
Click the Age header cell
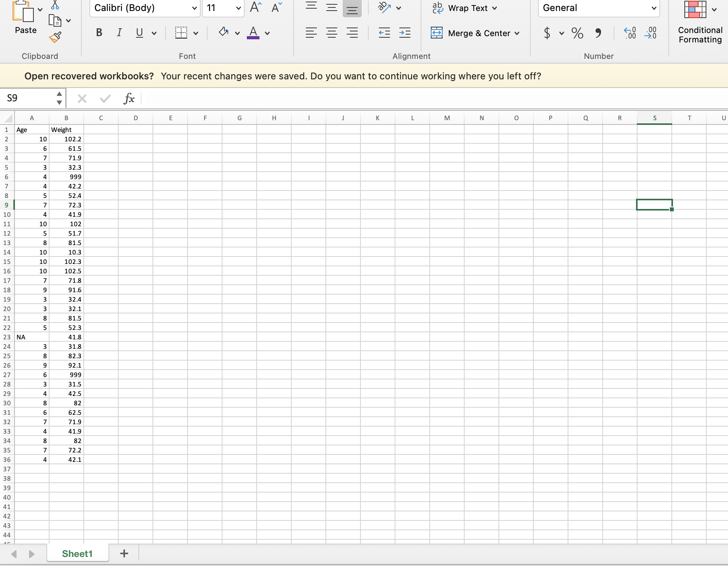pos(32,130)
